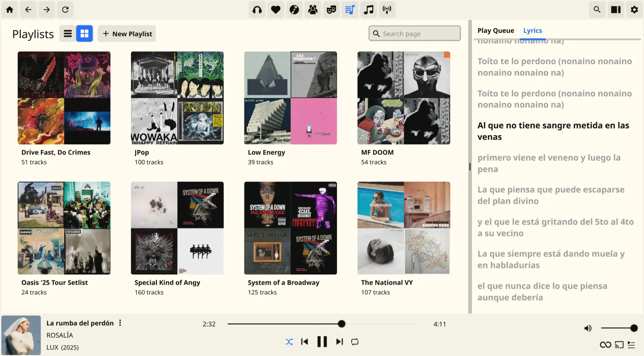Create a New Playlist

127,33
